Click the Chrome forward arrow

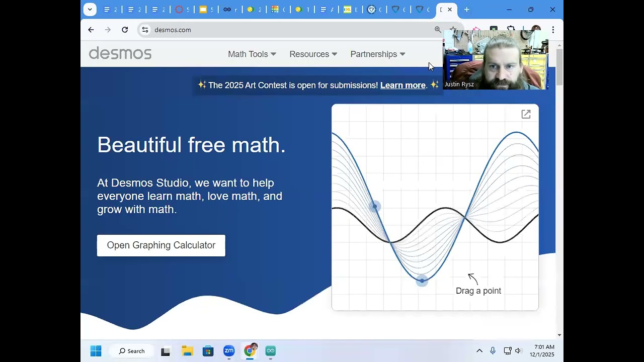point(108,30)
